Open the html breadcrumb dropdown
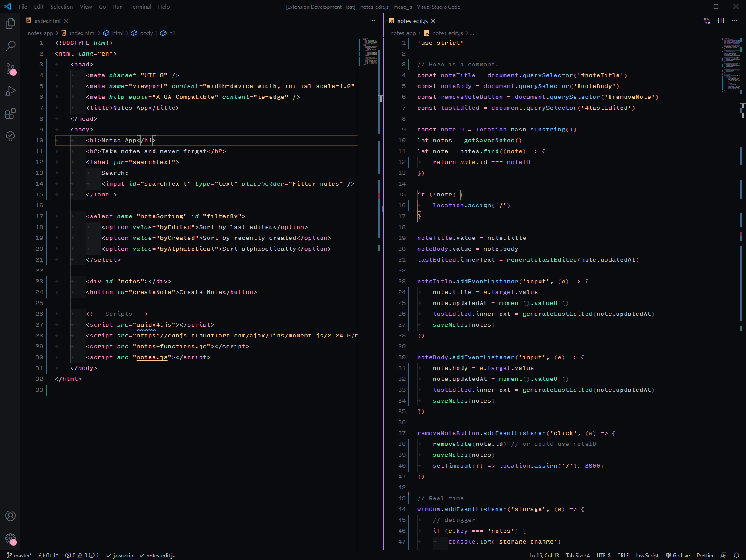Screen dimensions: 746x560 pyautogui.click(x=114, y=33)
